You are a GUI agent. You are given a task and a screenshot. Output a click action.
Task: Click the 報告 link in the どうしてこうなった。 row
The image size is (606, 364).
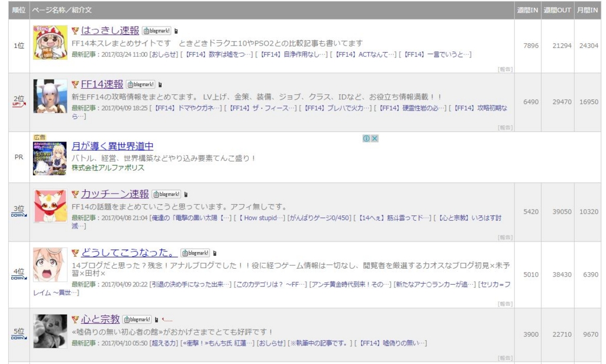(505, 304)
